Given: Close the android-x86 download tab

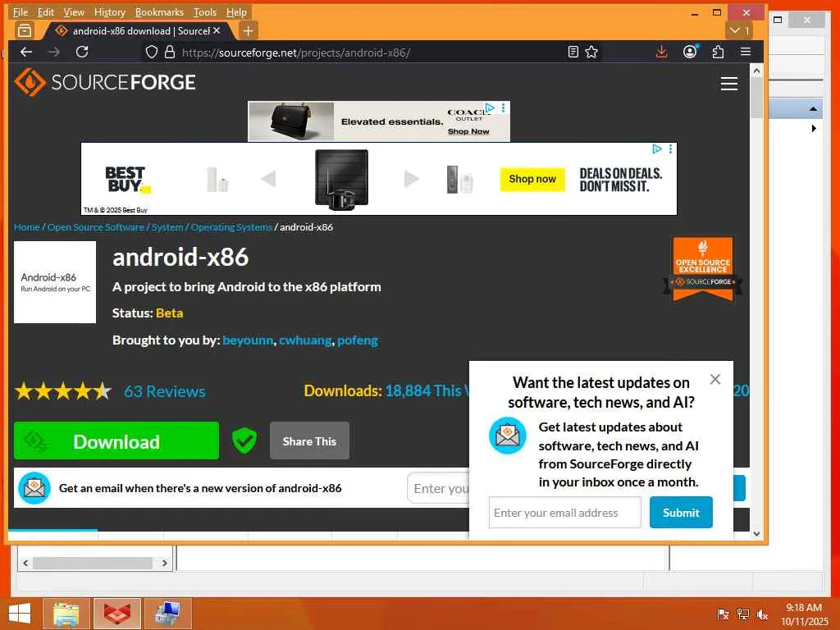Looking at the screenshot, I should [x=217, y=31].
